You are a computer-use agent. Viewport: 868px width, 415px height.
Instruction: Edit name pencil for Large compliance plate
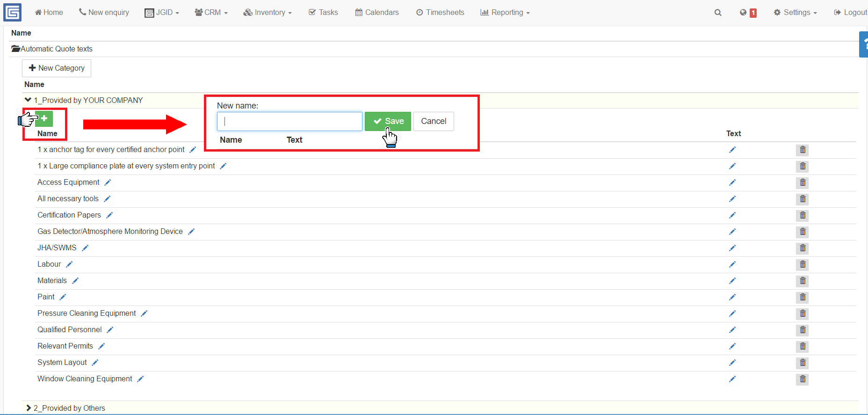point(223,166)
